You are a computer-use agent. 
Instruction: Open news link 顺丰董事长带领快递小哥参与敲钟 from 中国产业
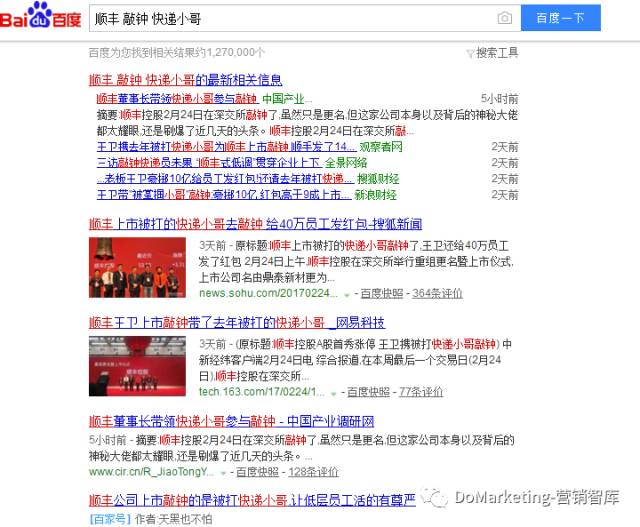click(177, 98)
